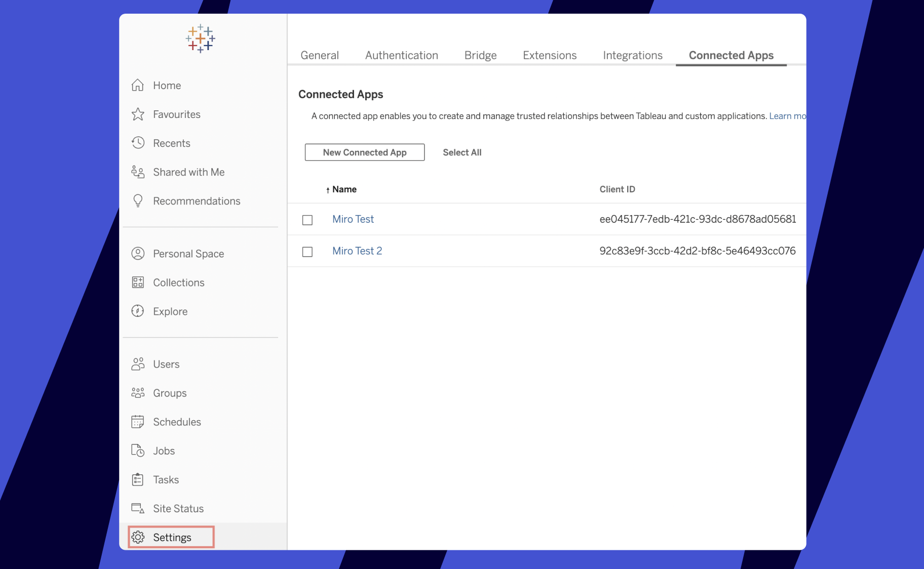
Task: Go to Collections label
Action: click(x=179, y=282)
